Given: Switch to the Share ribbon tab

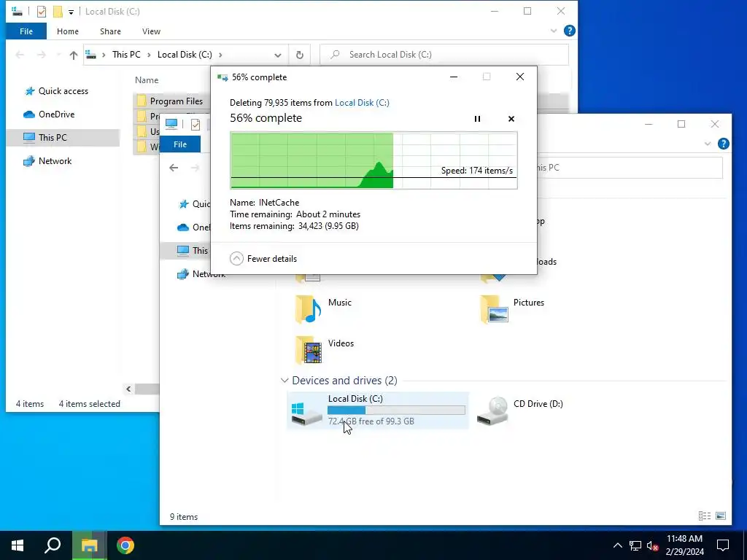Looking at the screenshot, I should point(110,31).
